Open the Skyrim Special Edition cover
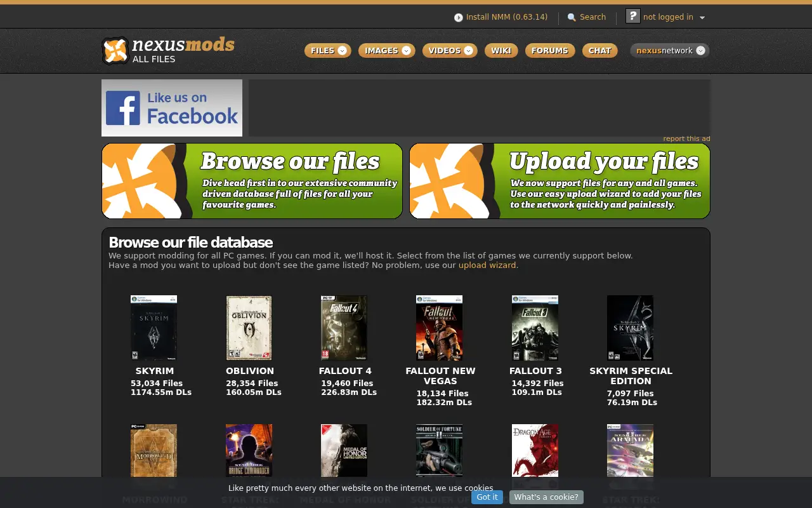This screenshot has height=508, width=812. pyautogui.click(x=630, y=328)
